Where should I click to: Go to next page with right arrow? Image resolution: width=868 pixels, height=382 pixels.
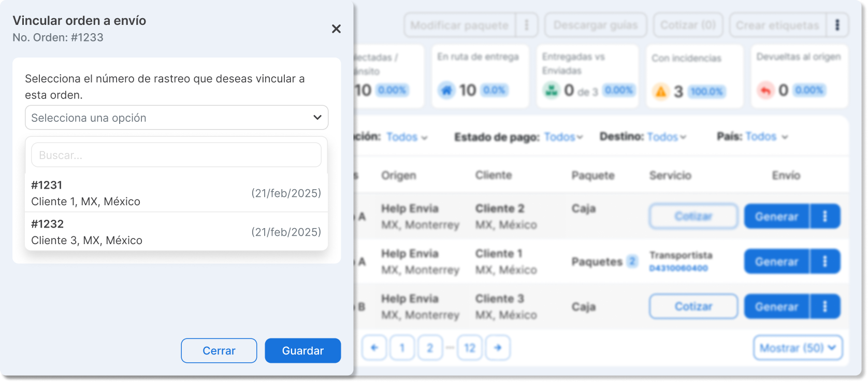coord(498,348)
